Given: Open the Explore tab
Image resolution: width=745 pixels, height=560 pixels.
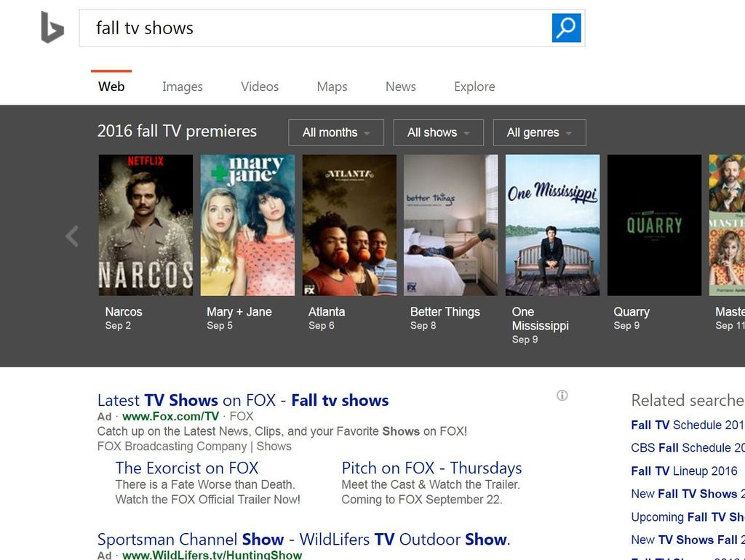Looking at the screenshot, I should 474,87.
